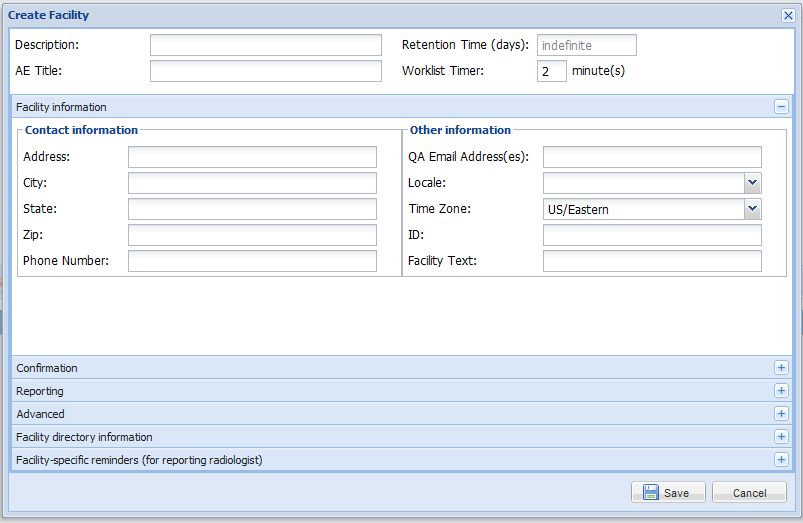
Task: Expand the Confirmation section plus icon
Action: pos(781,368)
